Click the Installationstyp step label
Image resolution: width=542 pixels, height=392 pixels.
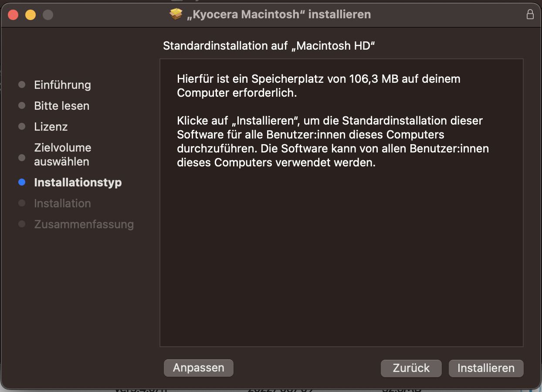pyautogui.click(x=78, y=182)
